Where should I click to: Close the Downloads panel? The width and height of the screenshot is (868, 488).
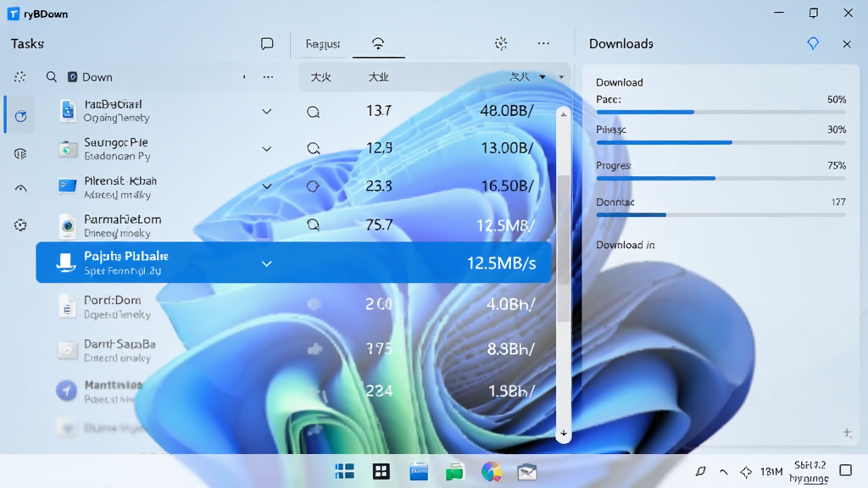click(x=847, y=44)
